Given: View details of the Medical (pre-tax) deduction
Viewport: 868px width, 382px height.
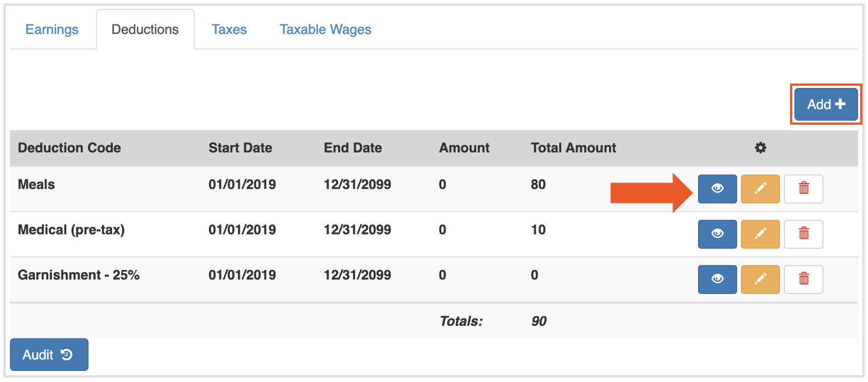Looking at the screenshot, I should click(x=717, y=234).
